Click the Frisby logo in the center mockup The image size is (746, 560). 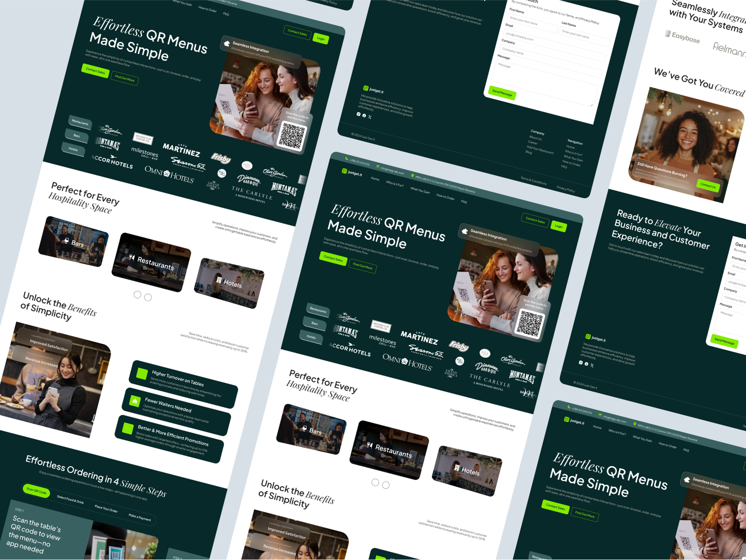459,346
